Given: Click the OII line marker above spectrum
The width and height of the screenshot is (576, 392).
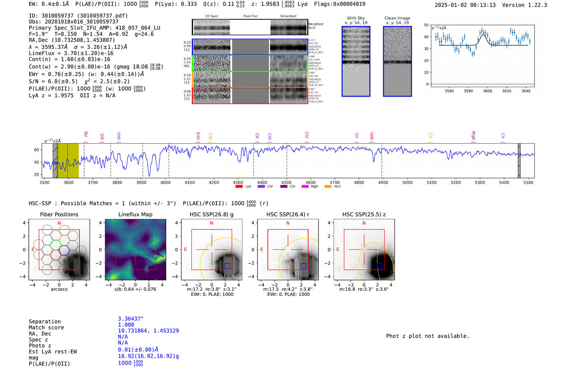Looking at the screenshot, I should [356, 137].
